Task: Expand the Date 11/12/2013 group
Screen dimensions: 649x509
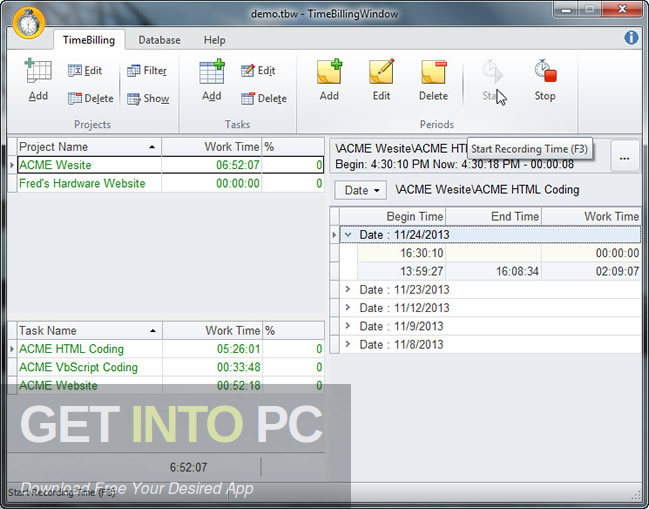Action: click(348, 307)
